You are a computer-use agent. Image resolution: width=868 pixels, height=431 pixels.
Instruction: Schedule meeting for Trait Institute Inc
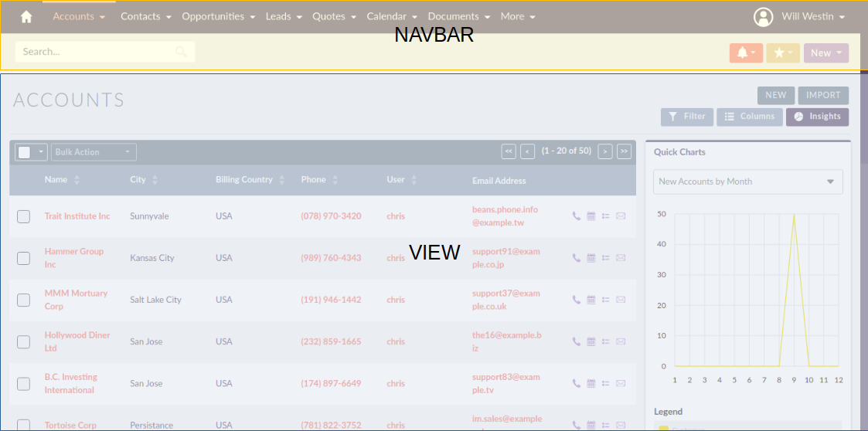point(591,215)
